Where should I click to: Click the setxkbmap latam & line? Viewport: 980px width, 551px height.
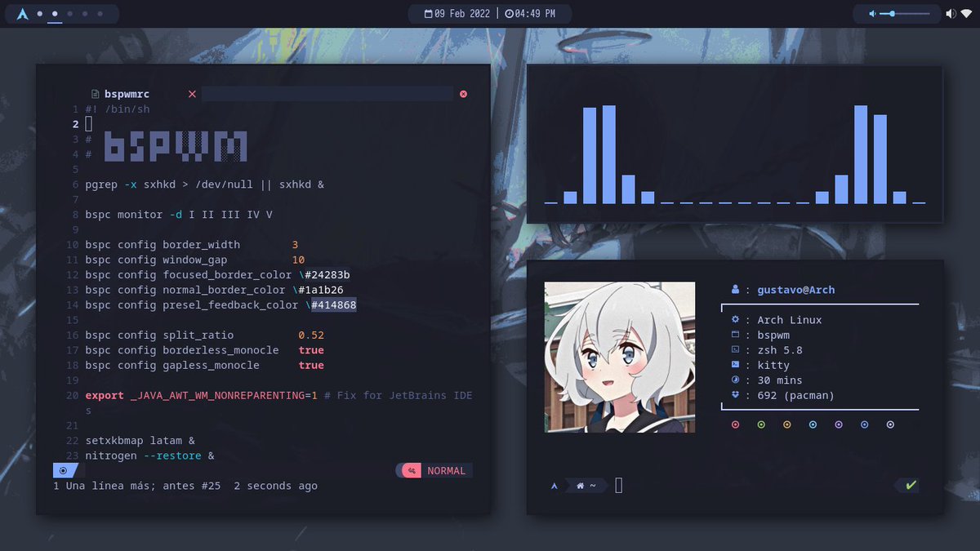140,440
